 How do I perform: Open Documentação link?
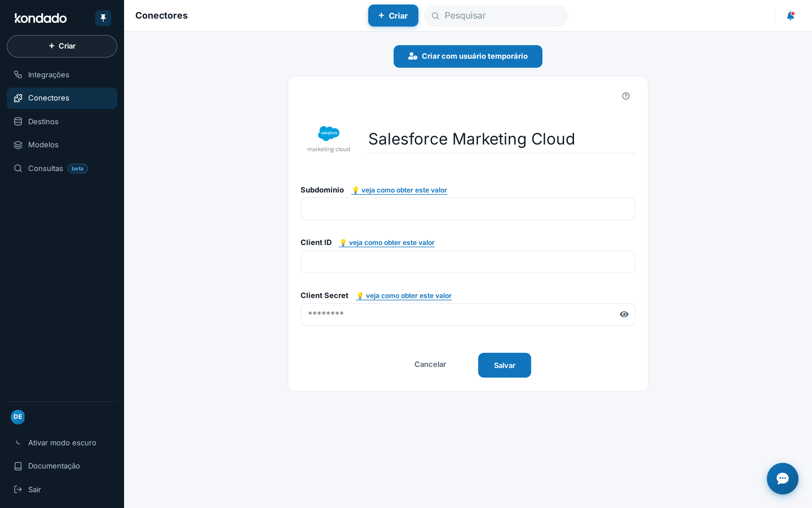[62, 466]
